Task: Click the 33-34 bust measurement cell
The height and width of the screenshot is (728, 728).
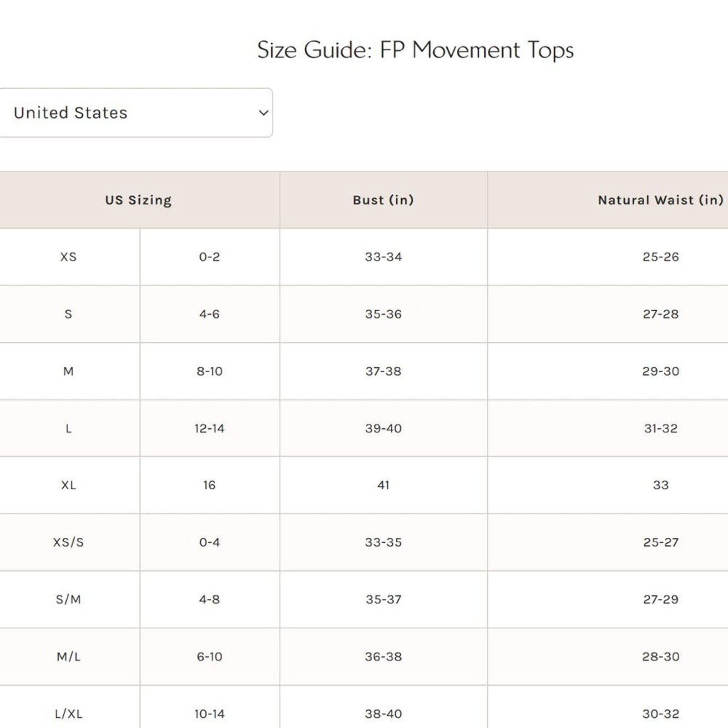Action: [383, 257]
